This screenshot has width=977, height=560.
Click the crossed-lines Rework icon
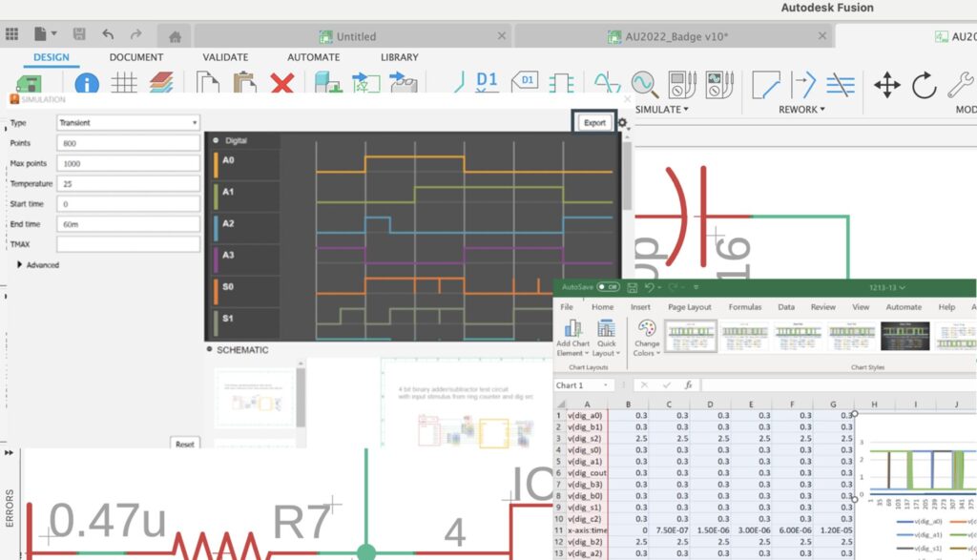pos(841,85)
